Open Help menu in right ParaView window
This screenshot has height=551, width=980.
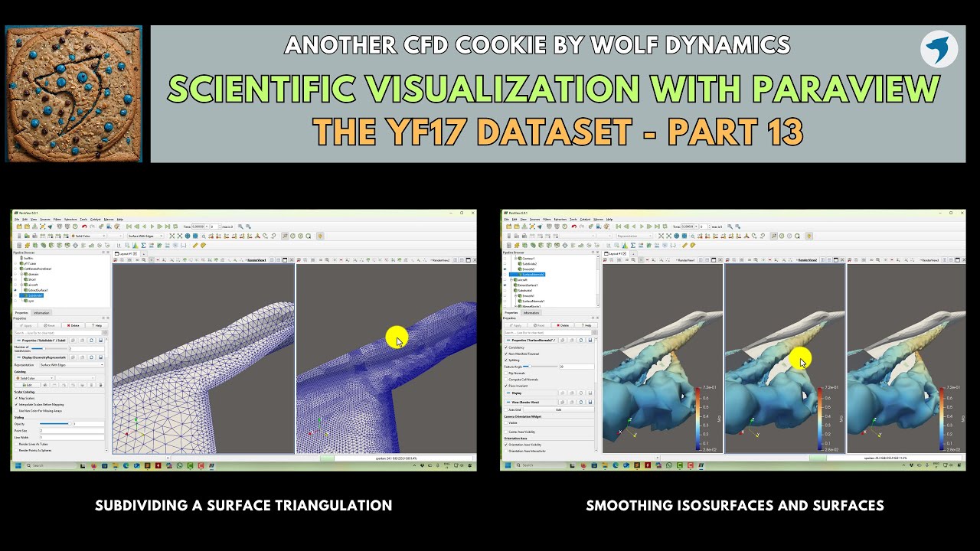pos(609,219)
